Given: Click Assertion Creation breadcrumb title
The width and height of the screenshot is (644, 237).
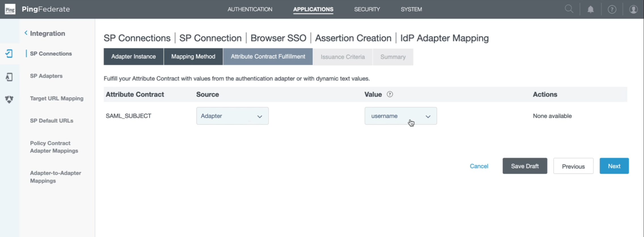Looking at the screenshot, I should 353,38.
